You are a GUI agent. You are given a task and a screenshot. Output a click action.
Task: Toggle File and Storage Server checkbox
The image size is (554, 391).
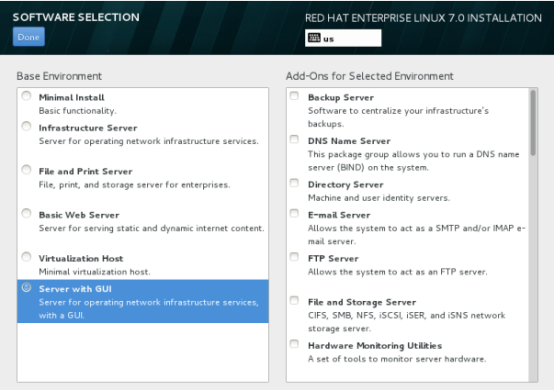pos(294,301)
